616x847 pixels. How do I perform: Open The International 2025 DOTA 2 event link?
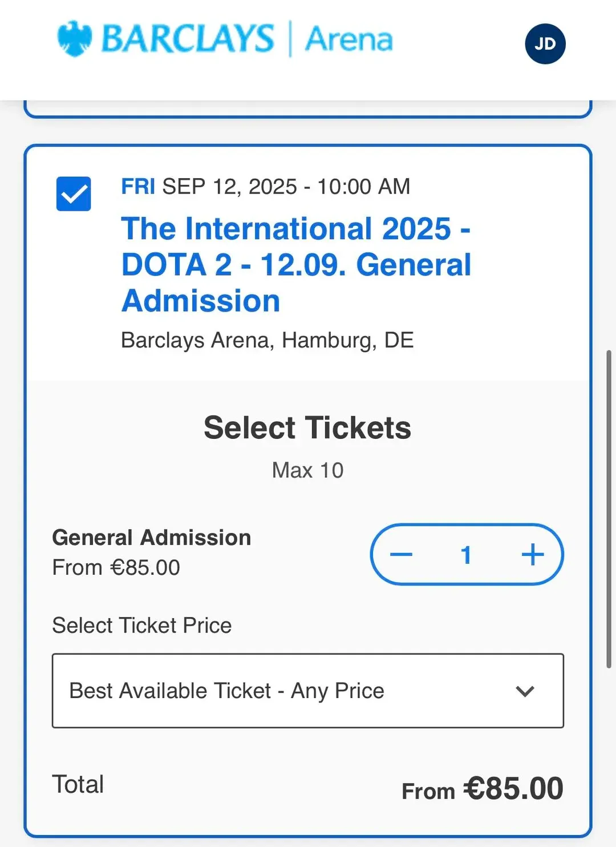tap(296, 264)
